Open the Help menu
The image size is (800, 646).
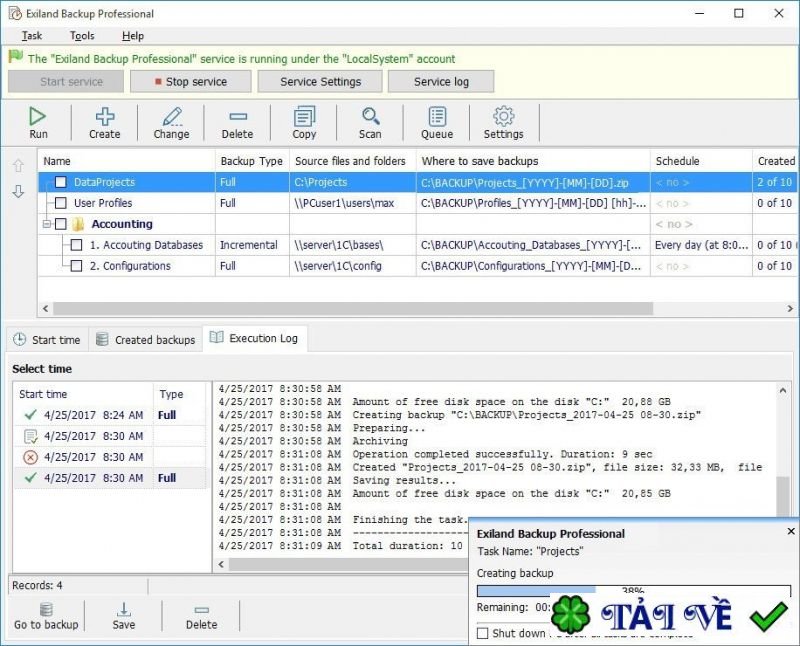pyautogui.click(x=133, y=36)
